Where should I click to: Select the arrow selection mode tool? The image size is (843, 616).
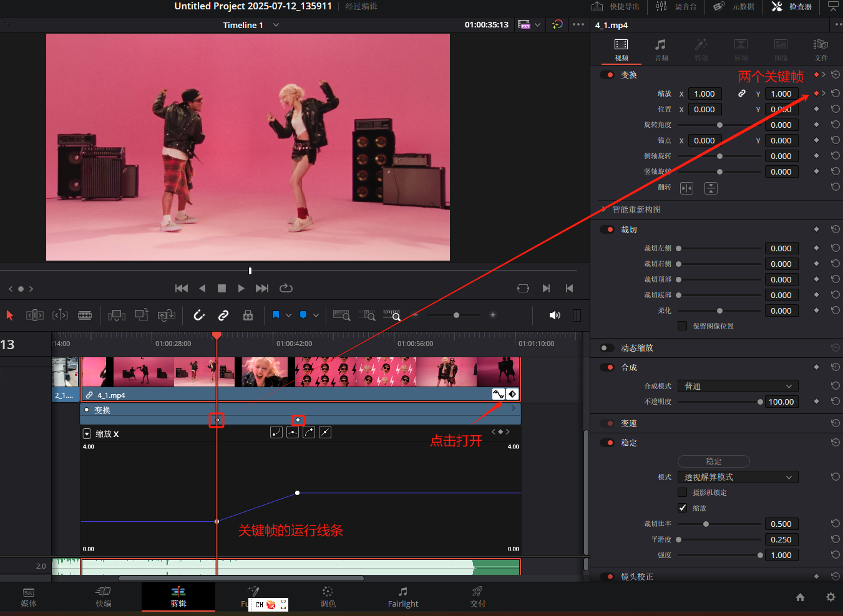[x=10, y=315]
